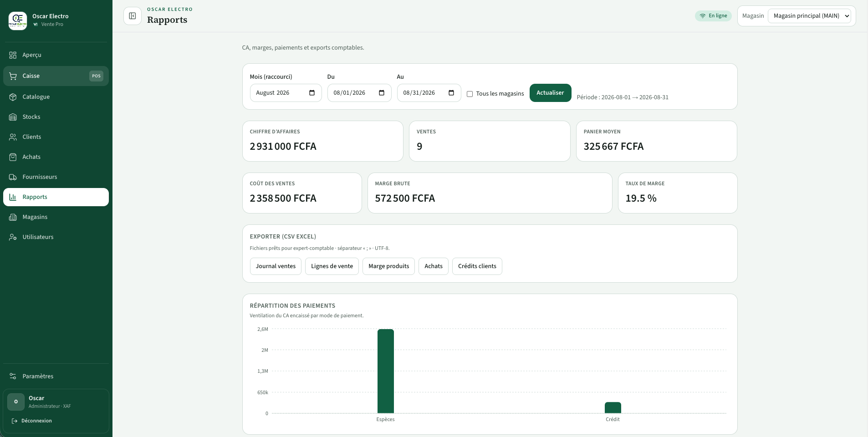868x437 pixels.
Task: Click the Espèces bar in payments chart
Action: (386, 371)
